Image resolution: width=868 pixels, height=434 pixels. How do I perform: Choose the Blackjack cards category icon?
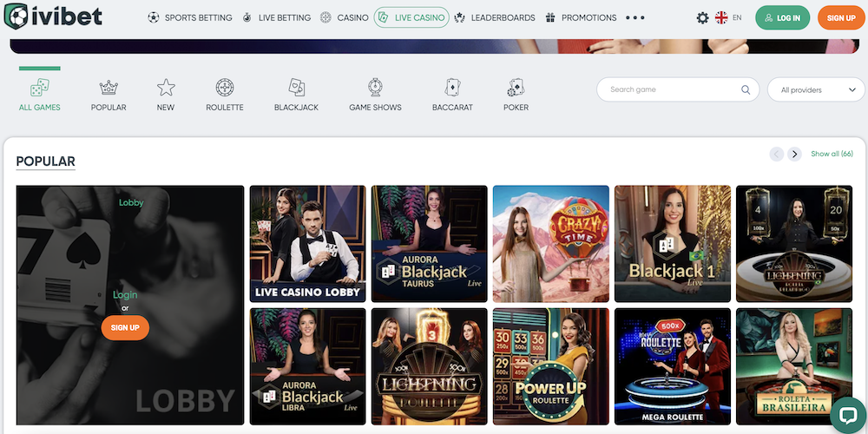pyautogui.click(x=296, y=88)
